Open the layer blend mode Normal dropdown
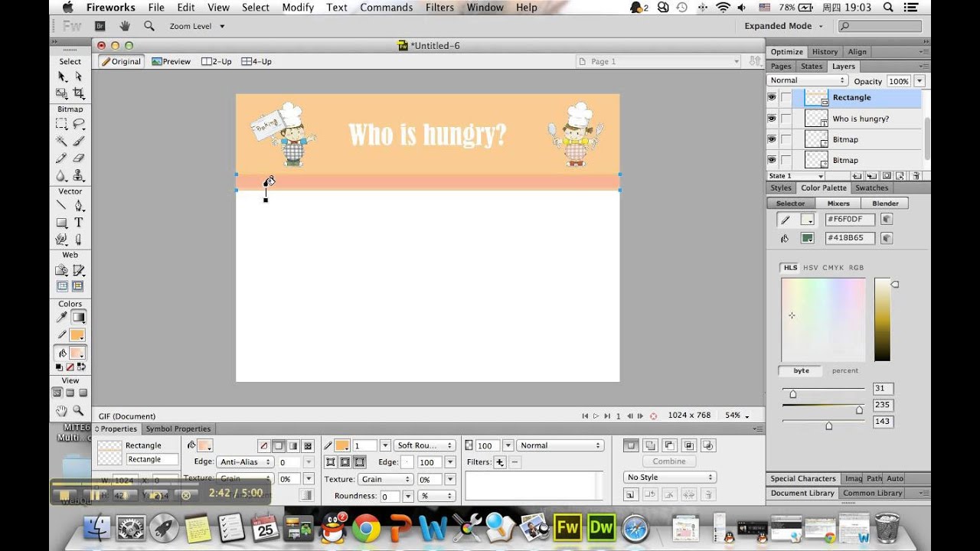The image size is (980, 551). click(807, 80)
